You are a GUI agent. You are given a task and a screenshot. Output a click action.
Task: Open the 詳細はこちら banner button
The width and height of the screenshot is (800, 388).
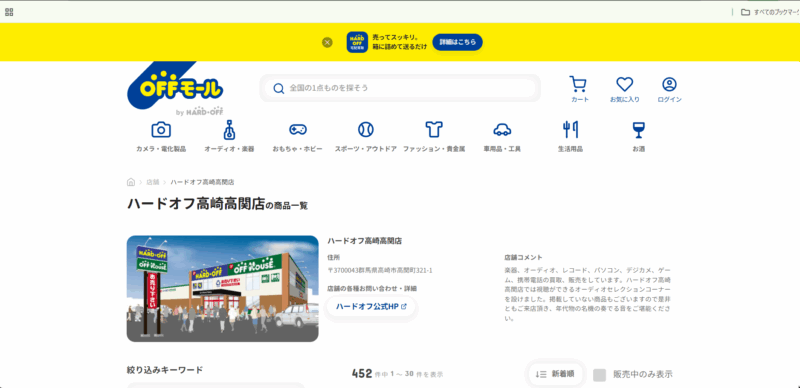[457, 42]
